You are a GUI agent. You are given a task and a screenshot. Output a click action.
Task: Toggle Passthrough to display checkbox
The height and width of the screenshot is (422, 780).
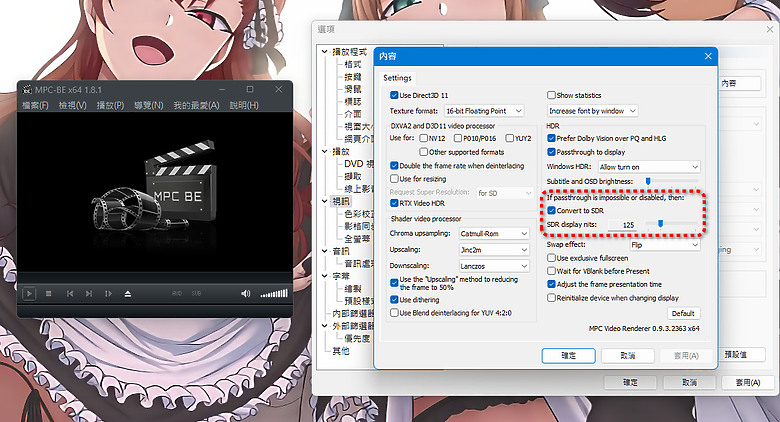(551, 152)
